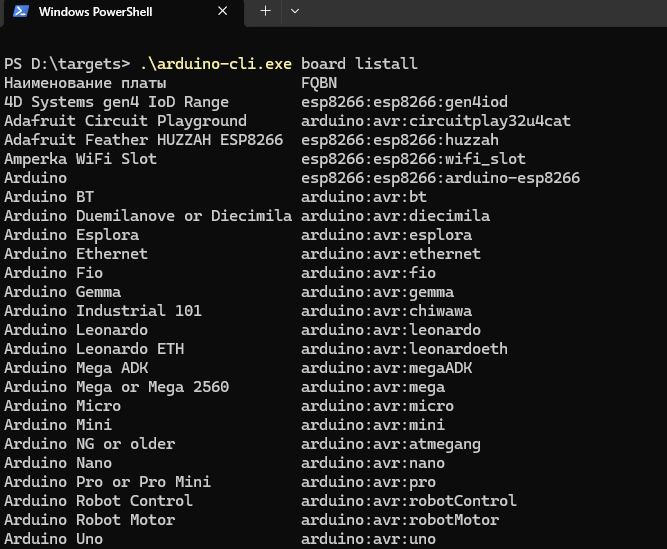Open a new tab with plus button
This screenshot has height=549, width=667.
[265, 11]
